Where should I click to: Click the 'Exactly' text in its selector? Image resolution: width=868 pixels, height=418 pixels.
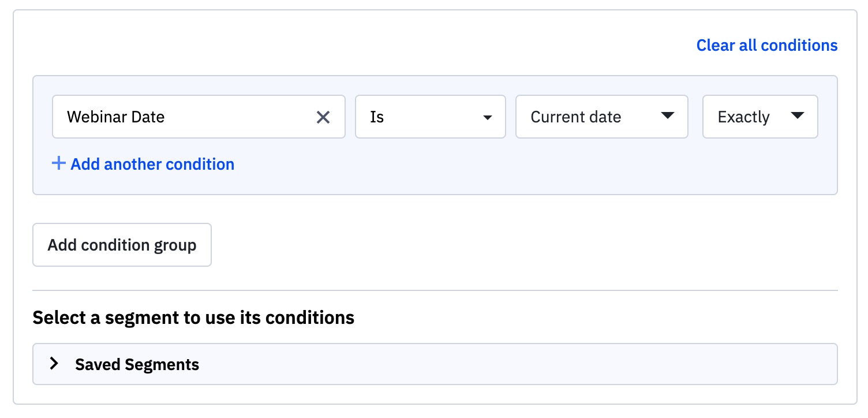(x=743, y=117)
